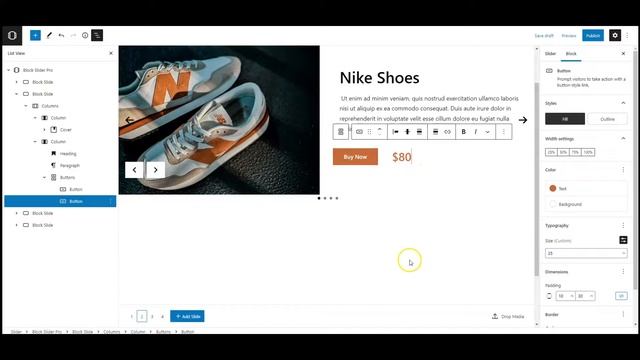
Task: Toggle italic formatting
Action: tap(476, 132)
